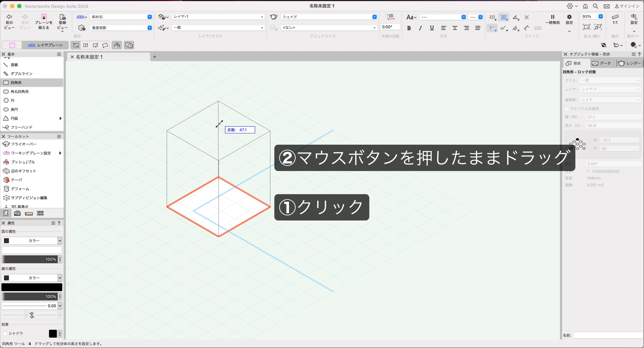644x348 pixels.
Task: Select the 円 circle tool
Action: pyautogui.click(x=32, y=101)
